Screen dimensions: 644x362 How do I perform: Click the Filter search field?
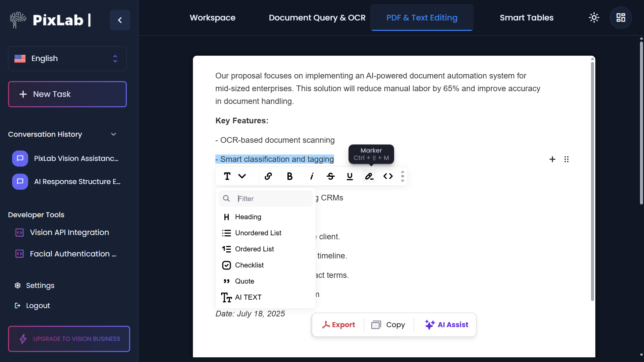click(273, 199)
